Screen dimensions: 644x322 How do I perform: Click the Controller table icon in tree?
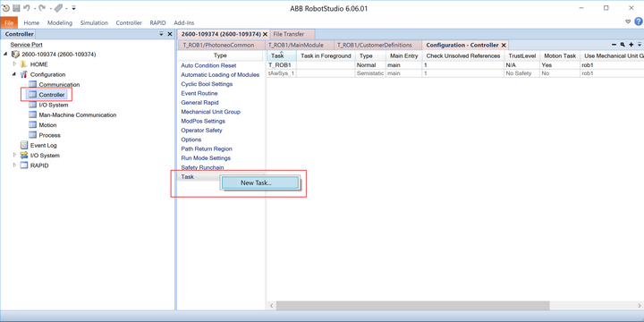[32, 95]
